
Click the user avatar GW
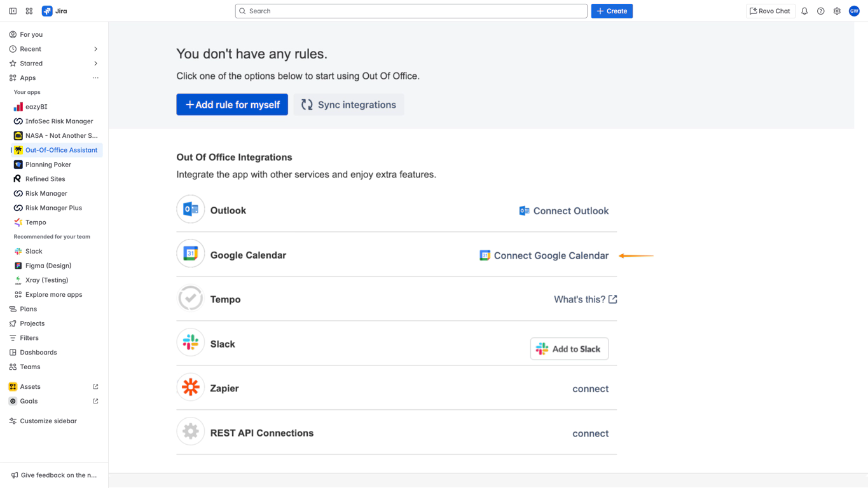point(854,11)
